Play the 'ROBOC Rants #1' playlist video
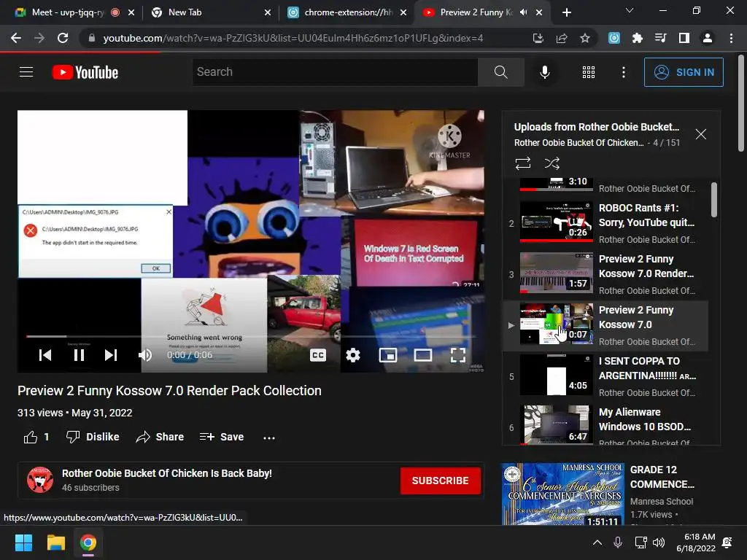Viewport: 747px width, 560px height. pos(606,223)
